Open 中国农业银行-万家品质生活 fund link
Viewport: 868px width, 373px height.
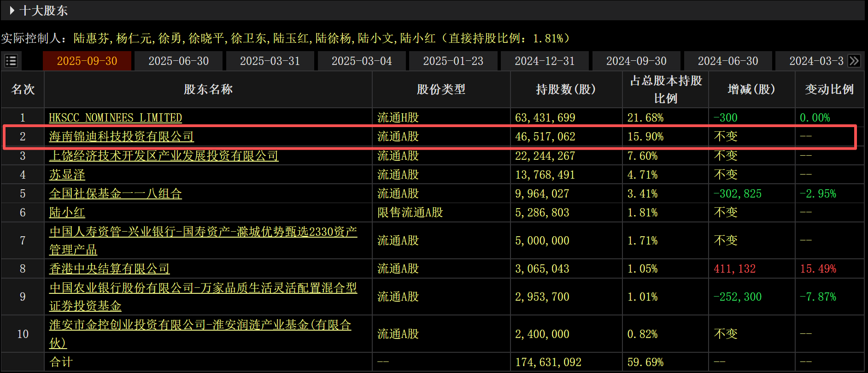pyautogui.click(x=203, y=297)
